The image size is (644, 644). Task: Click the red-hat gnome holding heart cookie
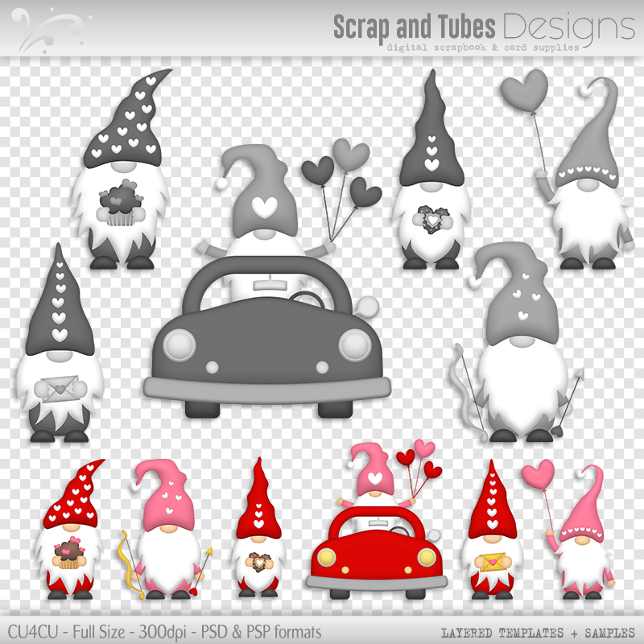[x=258, y=527]
